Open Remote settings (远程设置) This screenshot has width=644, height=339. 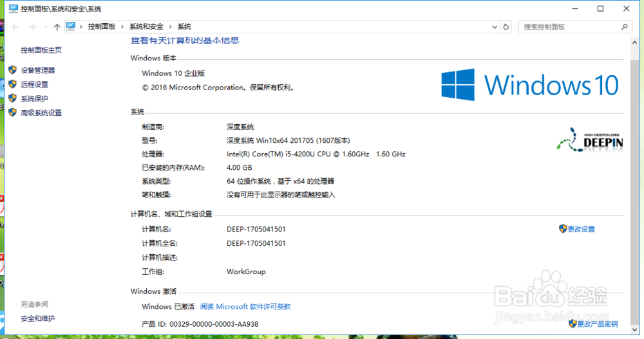click(x=35, y=84)
